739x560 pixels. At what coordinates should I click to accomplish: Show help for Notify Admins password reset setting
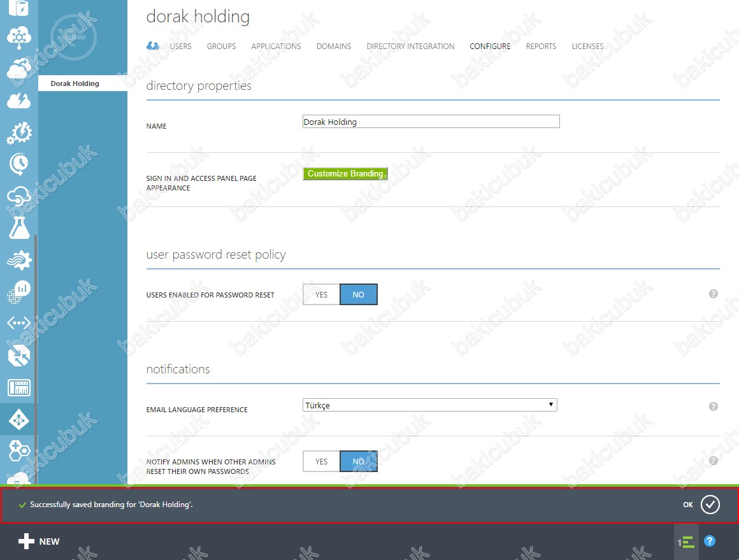point(713,461)
